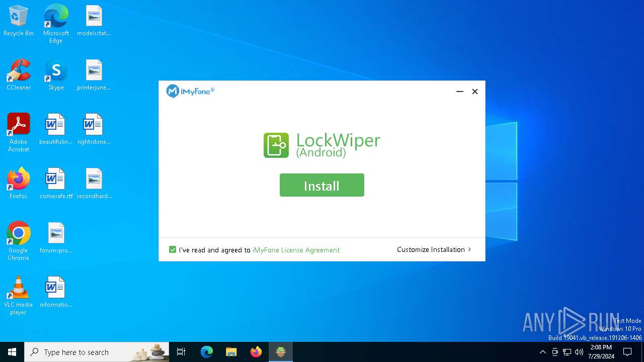This screenshot has width=644, height=362.
Task: Select the modelsstat image file
Action: [x=94, y=21]
